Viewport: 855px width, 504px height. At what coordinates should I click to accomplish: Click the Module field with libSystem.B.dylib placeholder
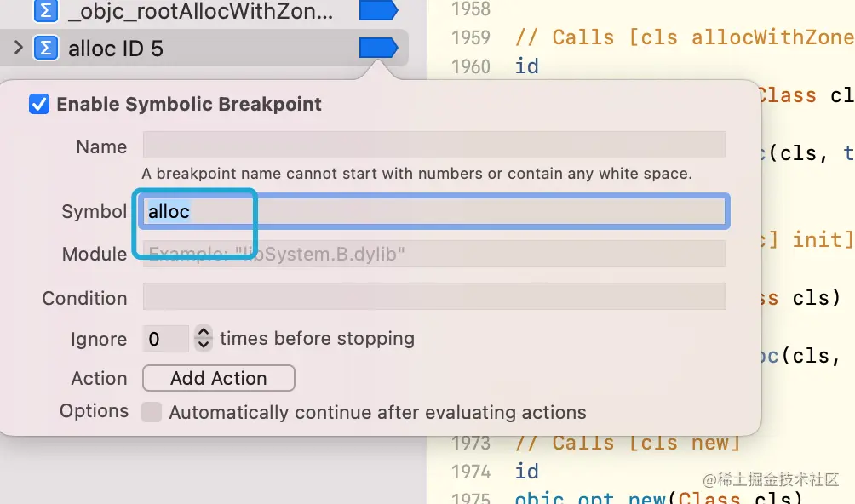pos(434,254)
